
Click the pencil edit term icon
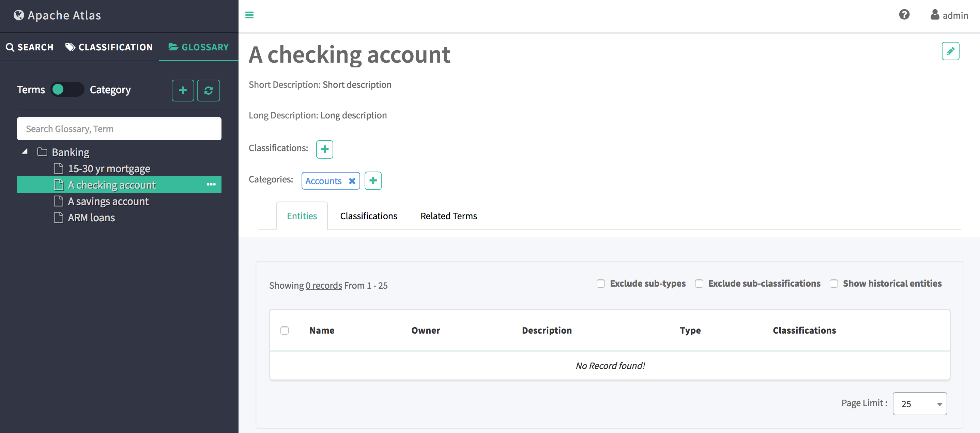[x=950, y=51]
